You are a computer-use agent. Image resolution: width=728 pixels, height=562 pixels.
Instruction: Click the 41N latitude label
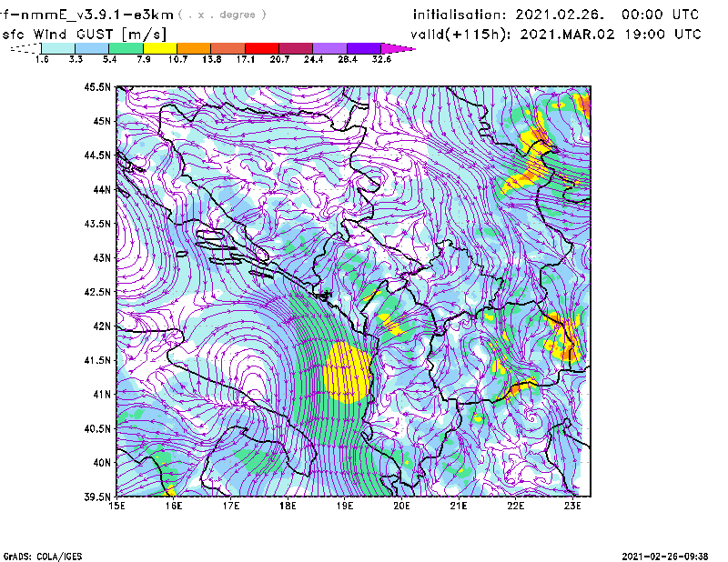tap(102, 395)
